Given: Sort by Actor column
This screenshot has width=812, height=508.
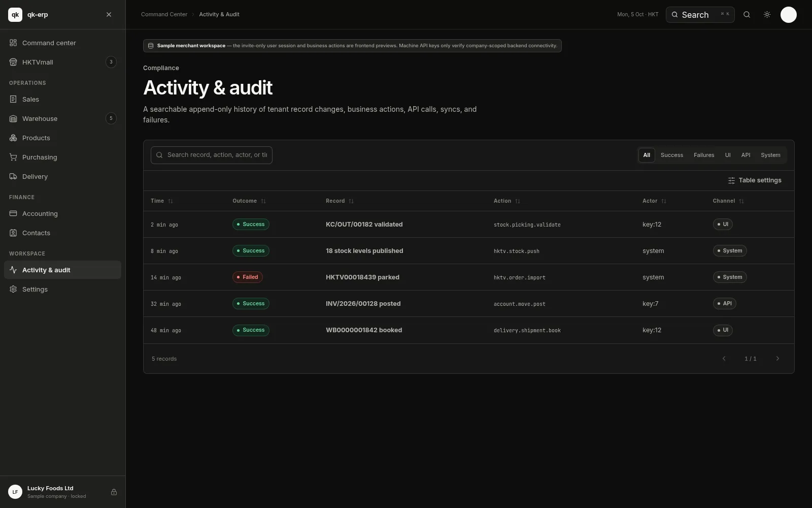Looking at the screenshot, I should pos(654,201).
